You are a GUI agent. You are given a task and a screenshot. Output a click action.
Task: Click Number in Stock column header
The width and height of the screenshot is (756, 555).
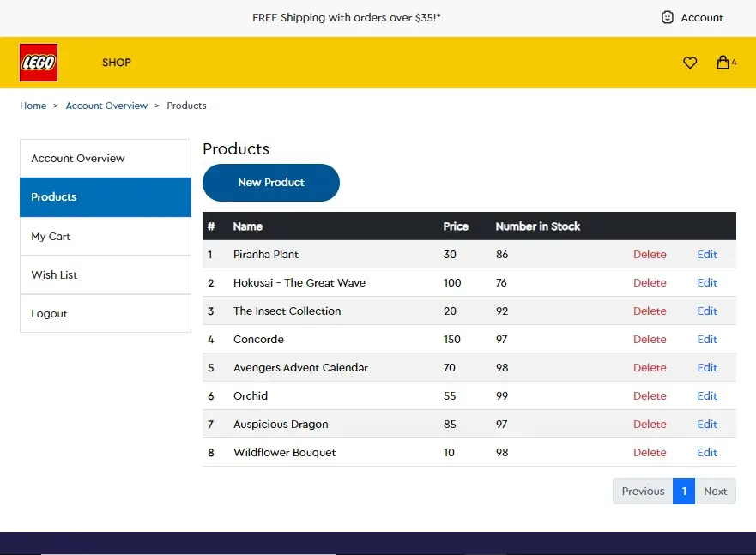[x=537, y=226]
